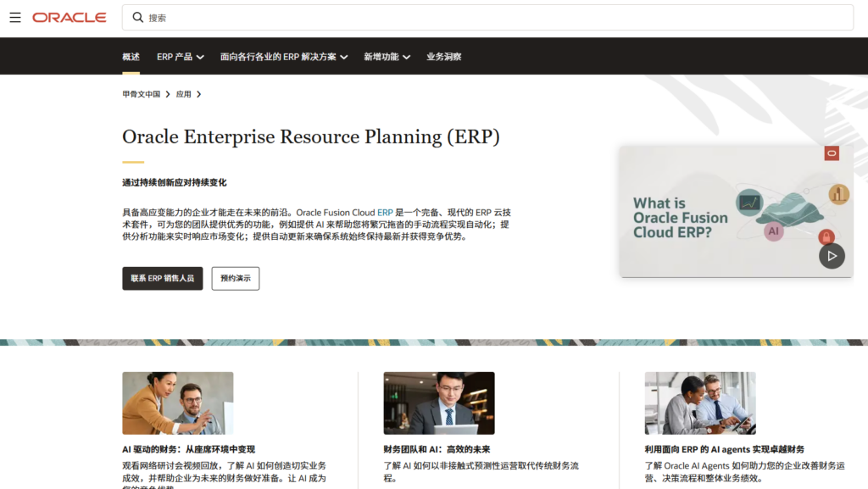Expand 面向各行各业的 ERP 解决方案 menu
This screenshot has height=489, width=868.
pos(284,57)
